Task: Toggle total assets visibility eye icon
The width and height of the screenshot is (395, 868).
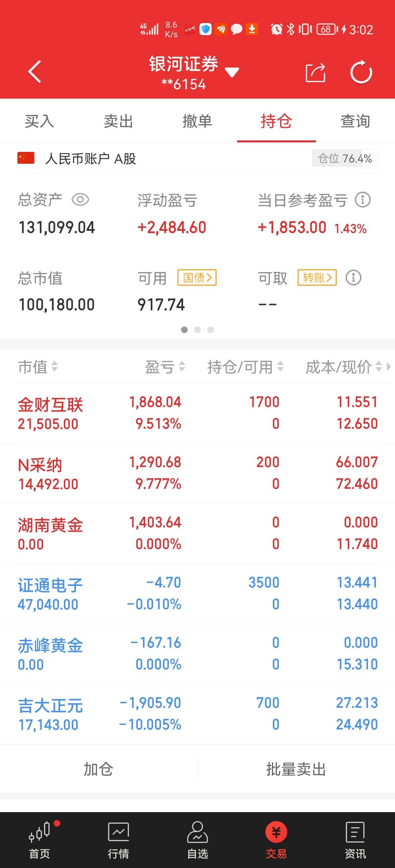Action: coord(80,200)
